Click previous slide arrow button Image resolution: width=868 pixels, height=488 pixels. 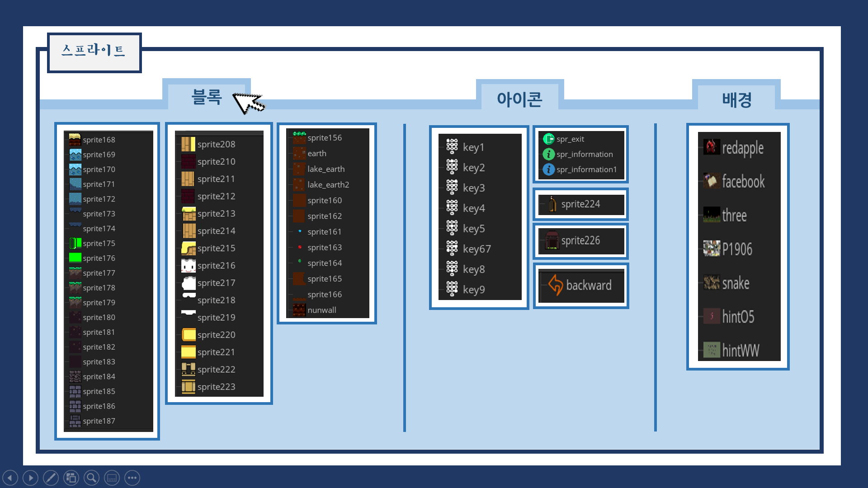[10, 478]
